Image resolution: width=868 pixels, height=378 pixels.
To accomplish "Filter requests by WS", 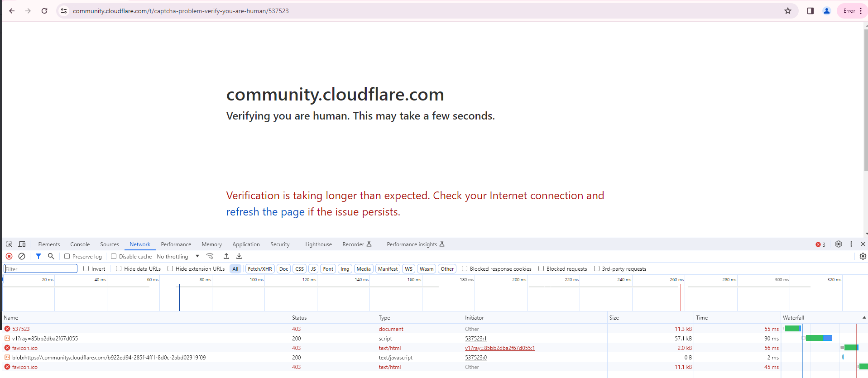I will click(x=409, y=269).
